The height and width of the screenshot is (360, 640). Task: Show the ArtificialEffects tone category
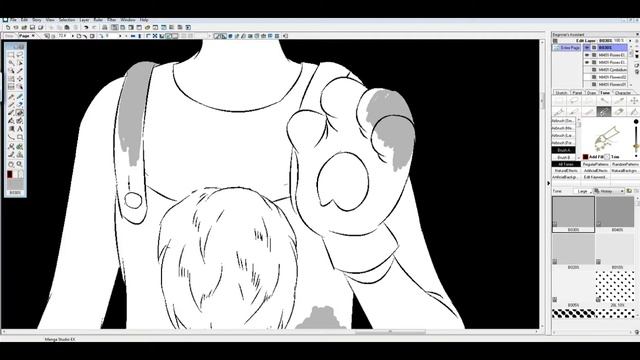point(595,171)
